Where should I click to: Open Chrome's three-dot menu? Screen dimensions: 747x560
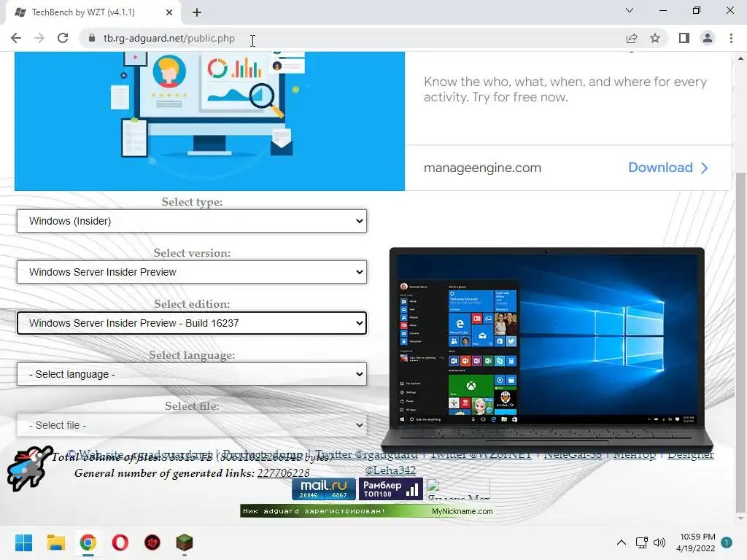[x=731, y=38]
